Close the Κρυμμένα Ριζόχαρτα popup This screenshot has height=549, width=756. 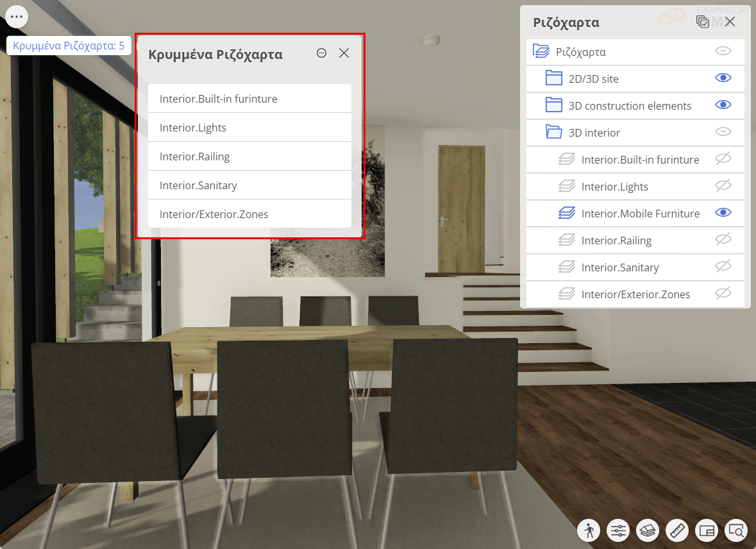344,53
